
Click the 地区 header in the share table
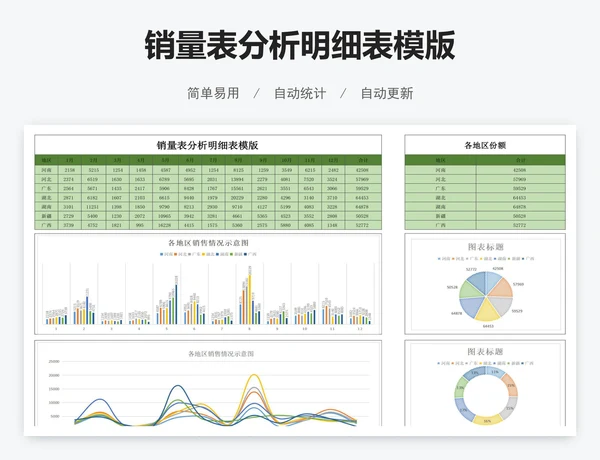[440, 160]
